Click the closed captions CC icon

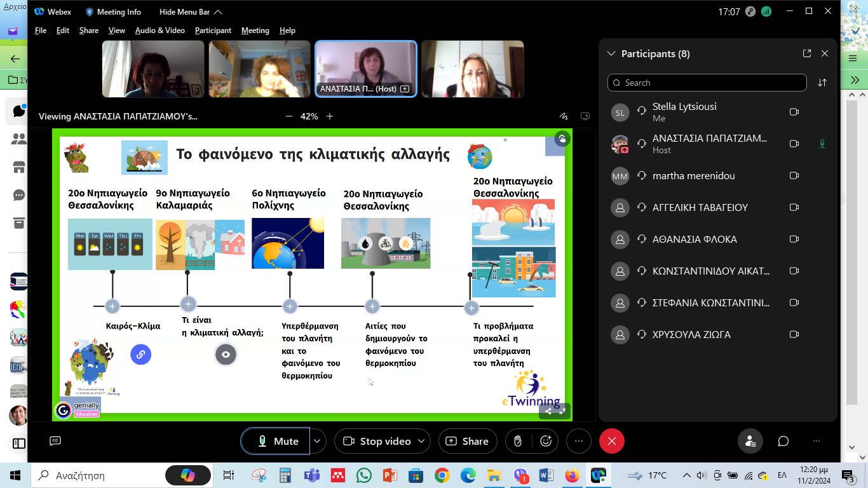coord(55,441)
